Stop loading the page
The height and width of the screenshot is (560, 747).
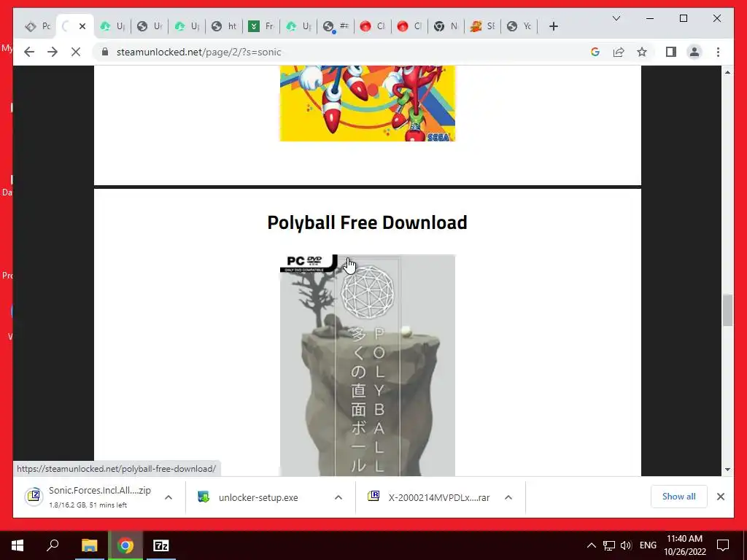coord(76,52)
